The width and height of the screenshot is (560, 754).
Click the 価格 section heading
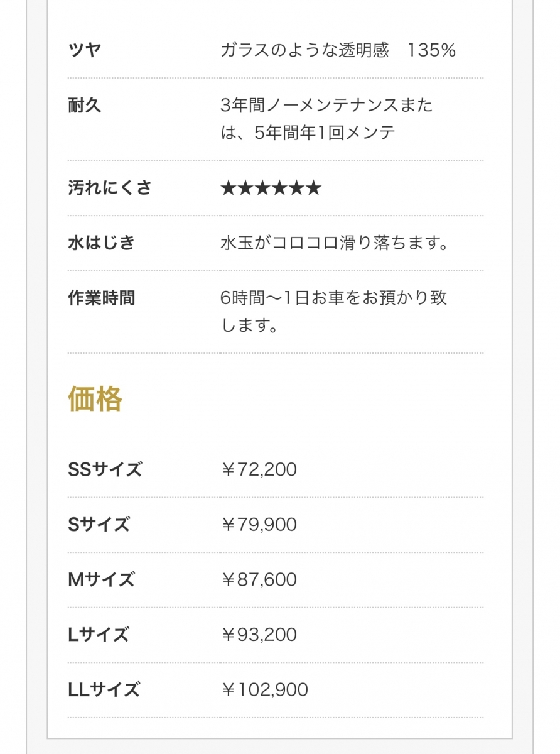pos(95,399)
